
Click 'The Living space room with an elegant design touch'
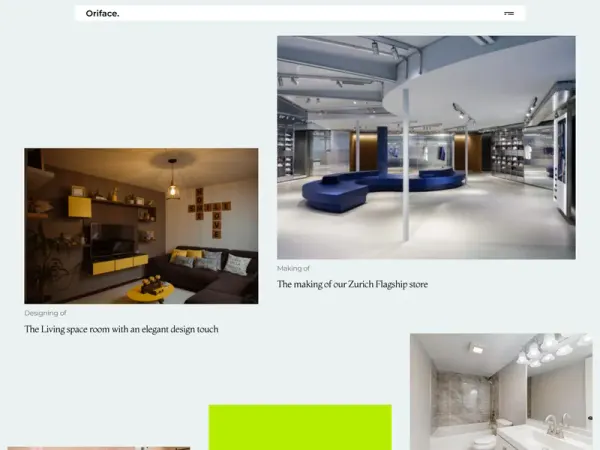(x=121, y=329)
